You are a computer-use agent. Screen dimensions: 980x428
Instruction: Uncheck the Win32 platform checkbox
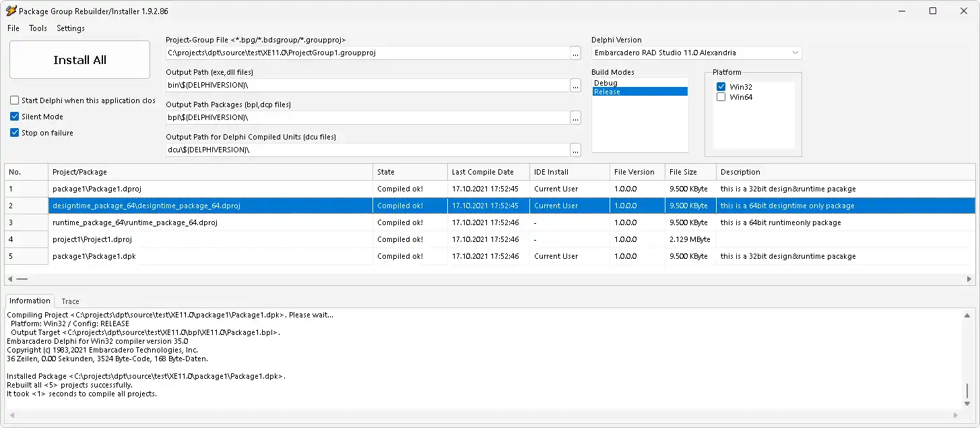coord(721,87)
